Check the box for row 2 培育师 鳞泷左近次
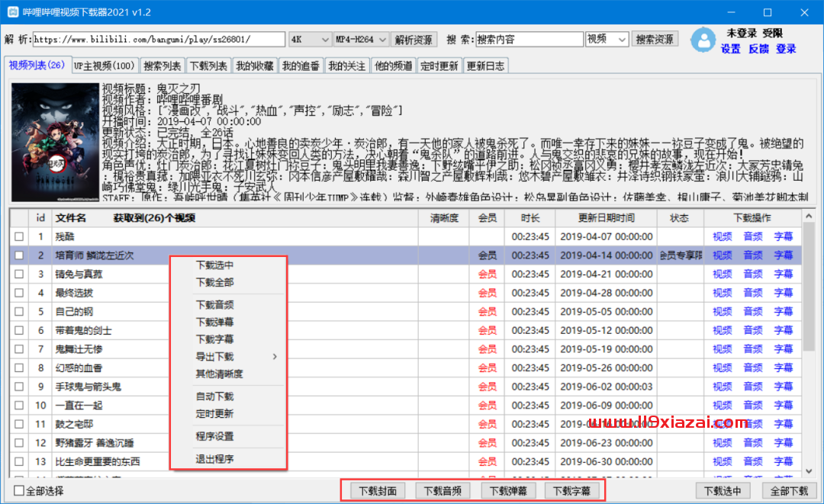 (x=19, y=255)
